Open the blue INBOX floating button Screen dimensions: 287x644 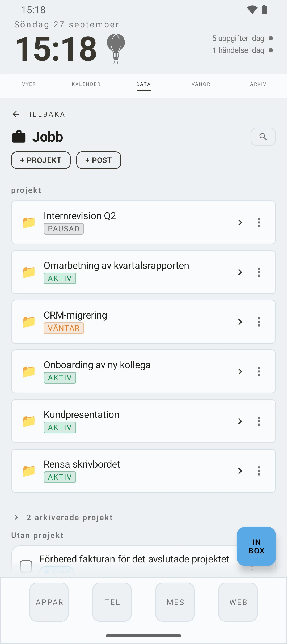[256, 546]
